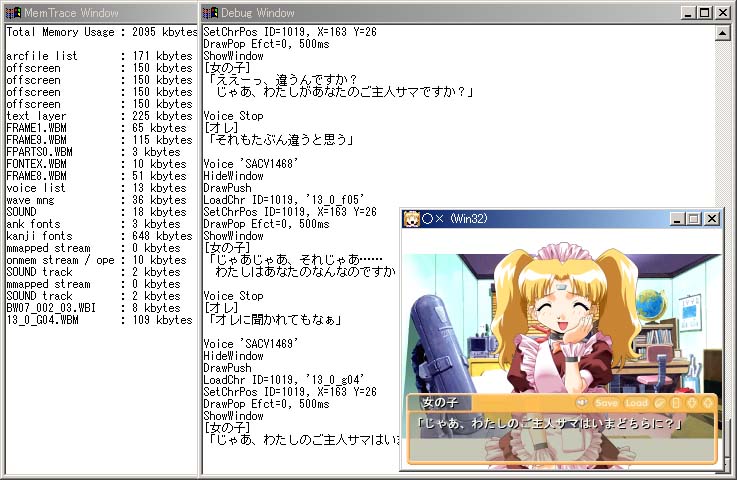
Task: Click the Save button in the dialogue box
Action: (606, 403)
